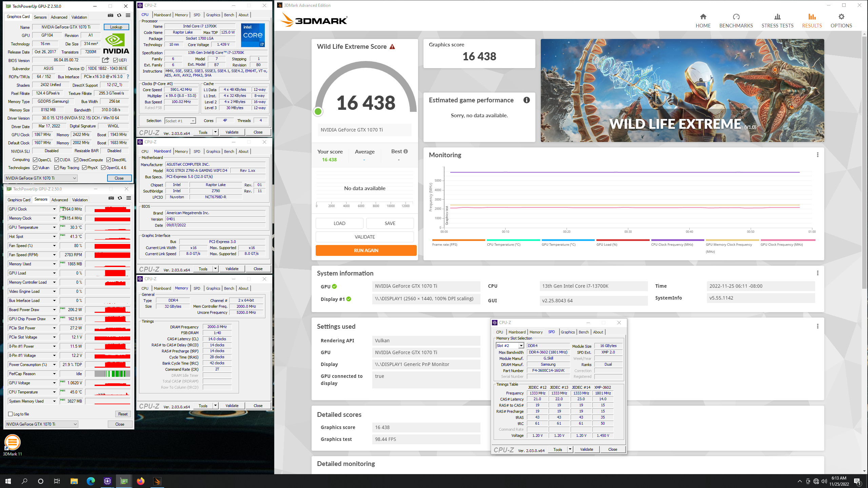Viewport: 868px width, 488px height.
Task: Click CPU Clock Frequency purple legend swatch
Action: click(x=677, y=240)
